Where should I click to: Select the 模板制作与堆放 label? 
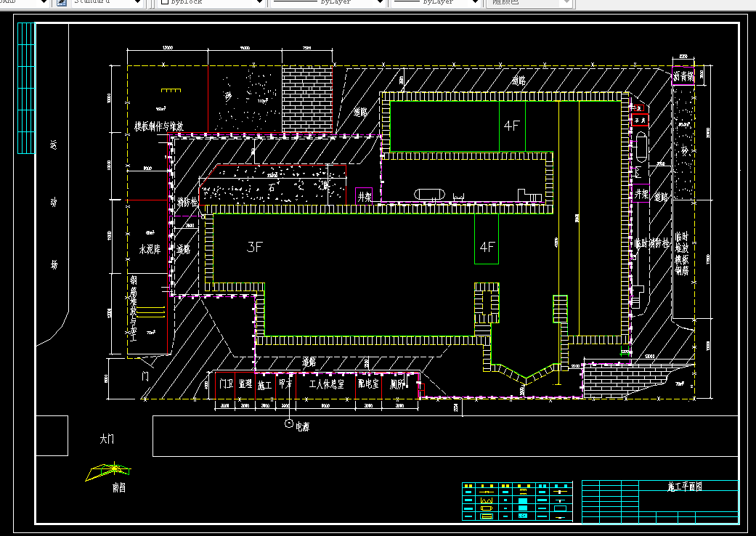click(158, 127)
